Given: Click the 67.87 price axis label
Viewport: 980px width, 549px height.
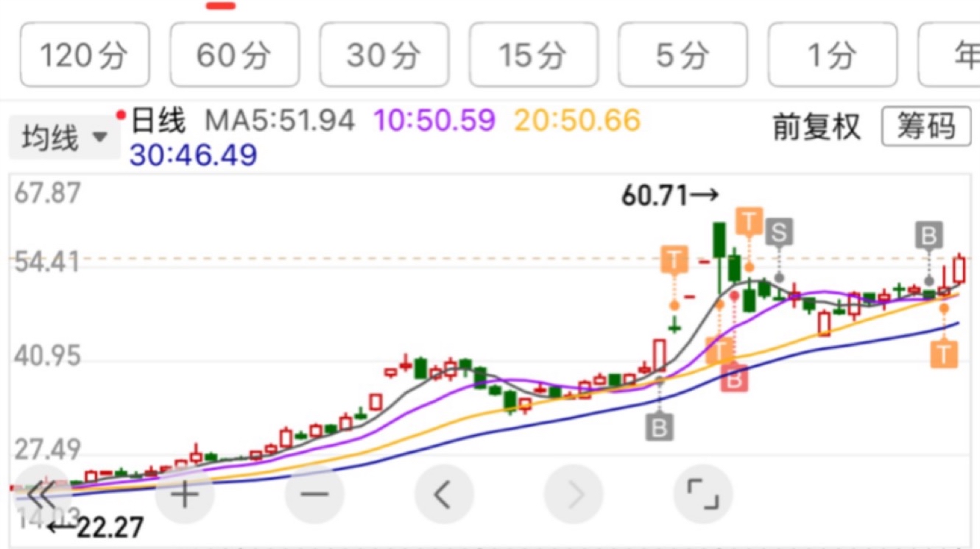Looking at the screenshot, I should [x=46, y=194].
